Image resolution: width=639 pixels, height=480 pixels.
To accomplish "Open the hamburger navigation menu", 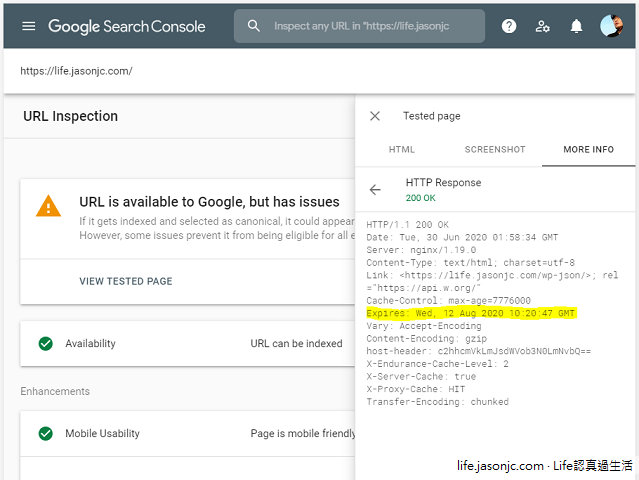I will [x=28, y=26].
